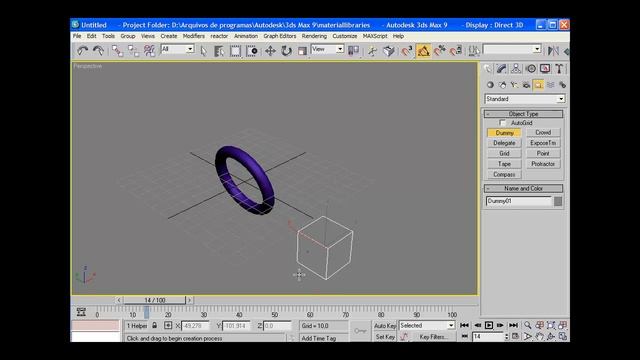640x360 pixels.
Task: Activate the Select and Scale tool
Action: [302, 51]
